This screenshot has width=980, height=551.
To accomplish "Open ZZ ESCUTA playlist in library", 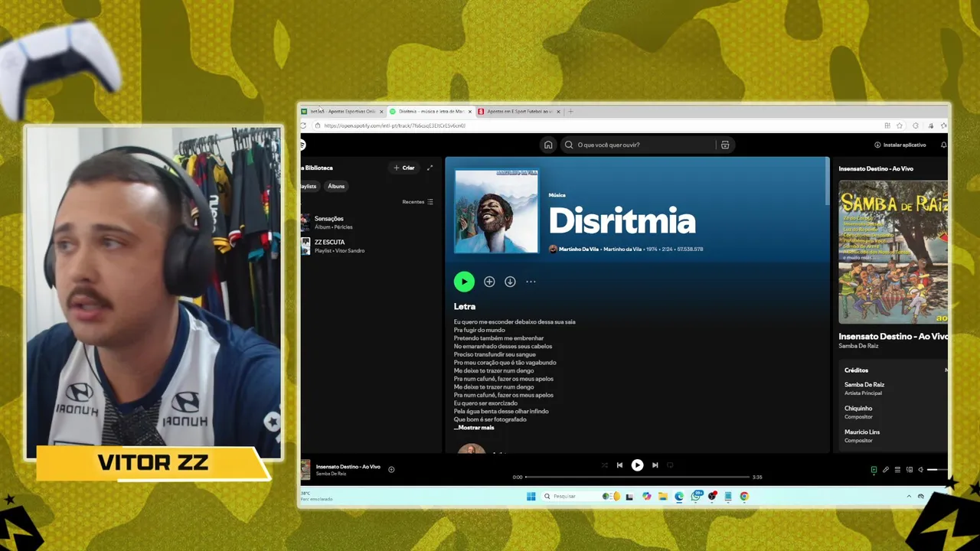I will [367, 246].
